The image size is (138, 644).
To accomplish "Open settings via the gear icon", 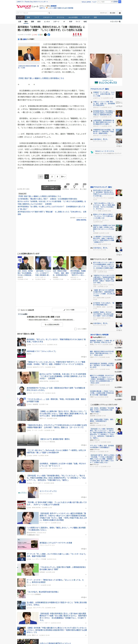I will (x=120, y=13).
